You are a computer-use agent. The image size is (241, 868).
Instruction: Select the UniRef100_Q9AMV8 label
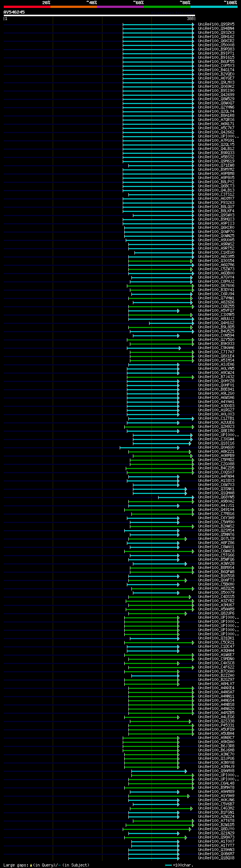tap(216, 771)
